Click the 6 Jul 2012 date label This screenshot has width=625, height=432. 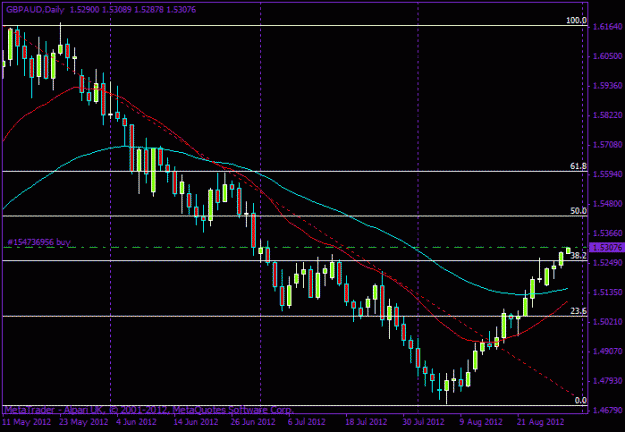coord(307,422)
